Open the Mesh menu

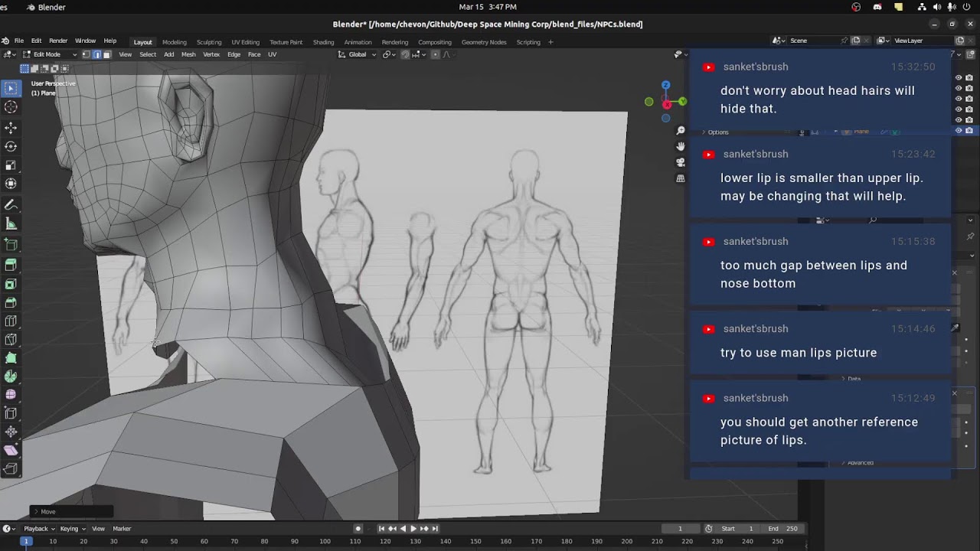188,54
